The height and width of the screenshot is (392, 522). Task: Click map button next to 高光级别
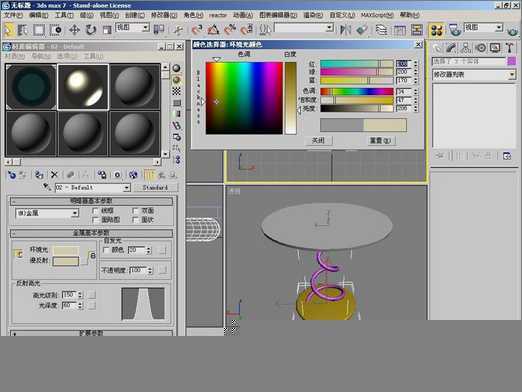pos(92,295)
